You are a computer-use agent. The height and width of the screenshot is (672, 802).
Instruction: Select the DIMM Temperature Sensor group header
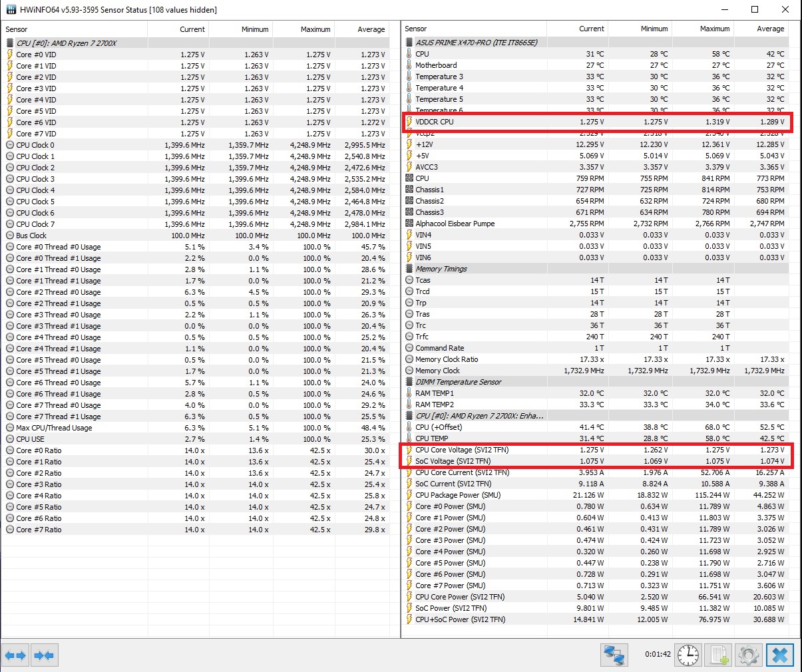click(596, 382)
